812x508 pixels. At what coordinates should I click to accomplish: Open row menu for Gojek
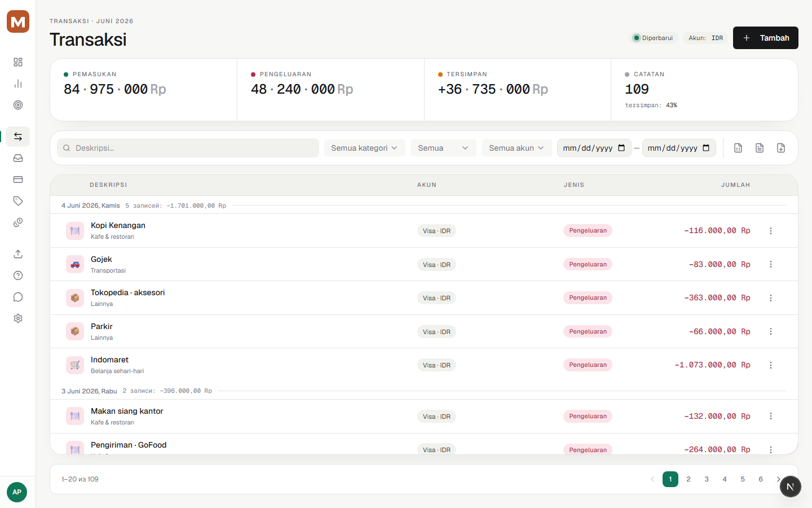[771, 264]
